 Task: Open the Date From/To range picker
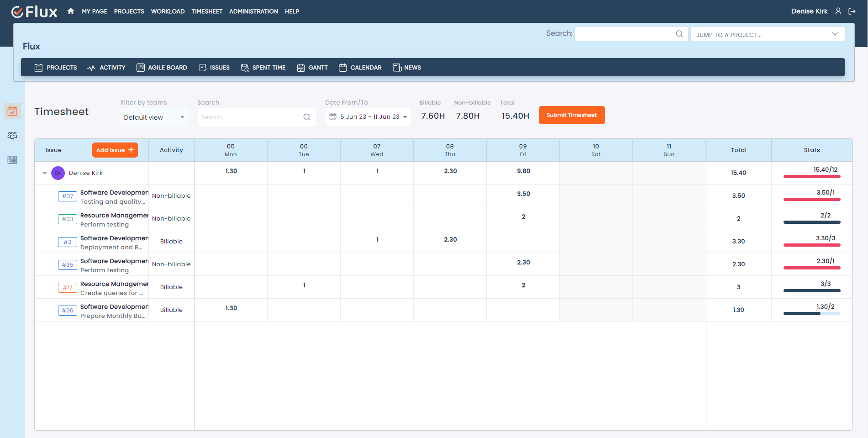pyautogui.click(x=368, y=116)
